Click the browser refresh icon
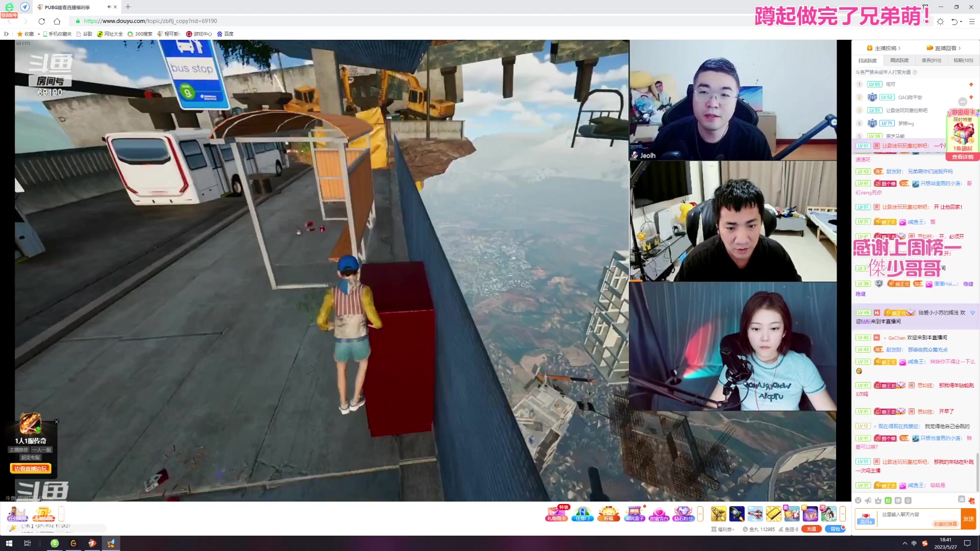The height and width of the screenshot is (551, 980). (x=42, y=21)
